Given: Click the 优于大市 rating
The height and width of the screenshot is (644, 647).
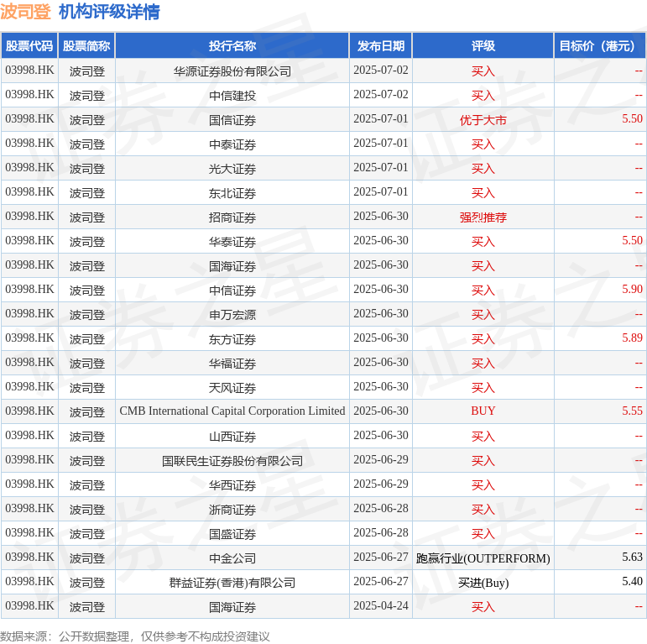Looking at the screenshot, I should coord(483,120).
